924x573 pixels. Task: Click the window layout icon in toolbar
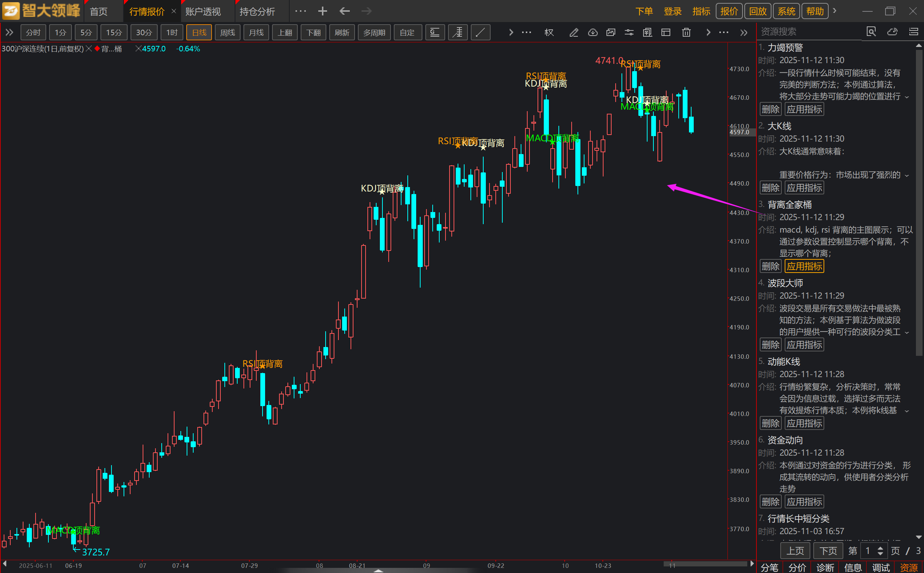(666, 33)
